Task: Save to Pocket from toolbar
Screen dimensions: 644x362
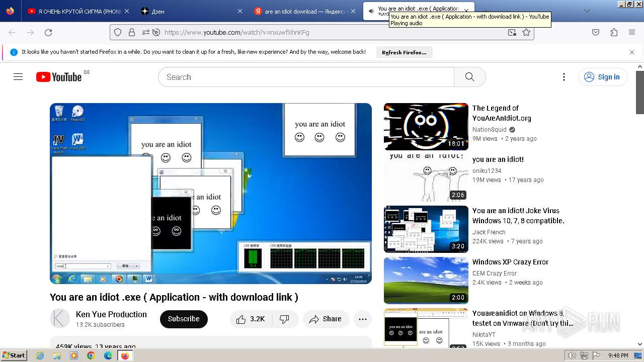Action: (x=596, y=32)
